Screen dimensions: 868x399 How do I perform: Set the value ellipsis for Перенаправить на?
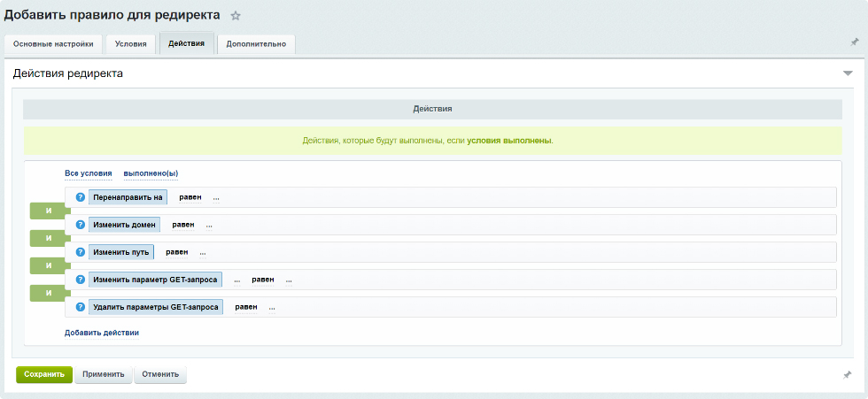point(216,197)
